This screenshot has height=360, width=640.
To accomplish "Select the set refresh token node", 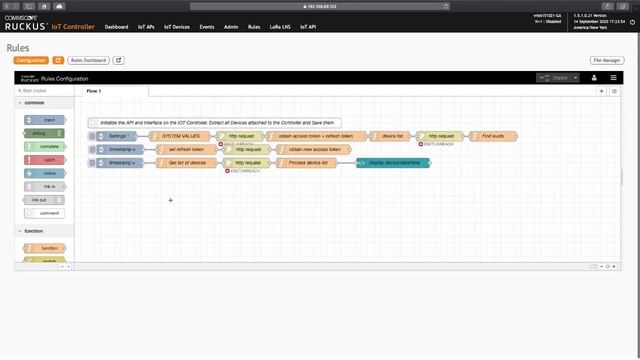I will tap(187, 149).
